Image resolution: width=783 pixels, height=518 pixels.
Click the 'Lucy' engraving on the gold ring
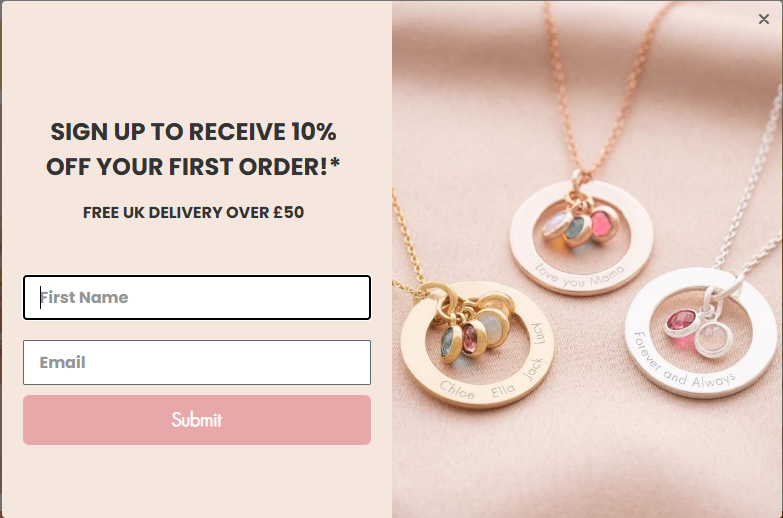tap(539, 334)
